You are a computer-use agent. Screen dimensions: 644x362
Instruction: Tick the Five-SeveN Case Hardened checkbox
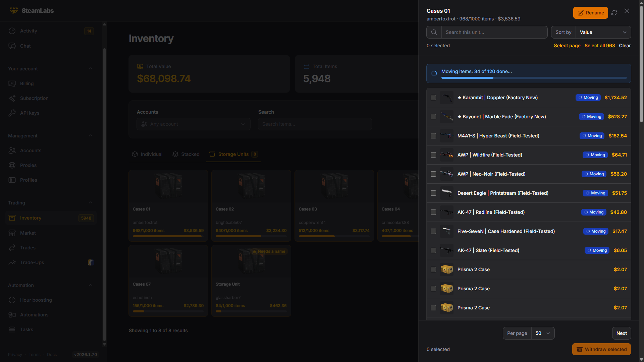tap(433, 231)
